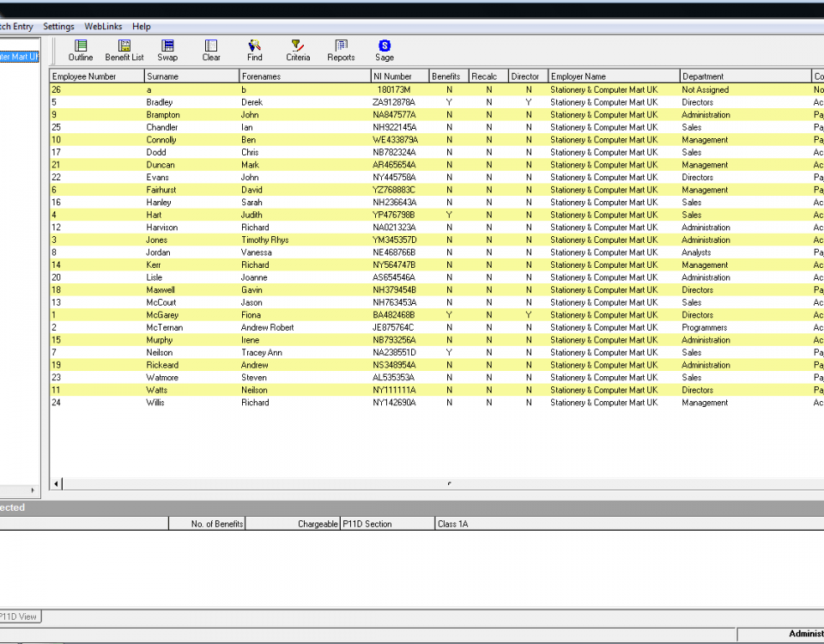Click NI number NY111111A
824x644 pixels.
[394, 390]
